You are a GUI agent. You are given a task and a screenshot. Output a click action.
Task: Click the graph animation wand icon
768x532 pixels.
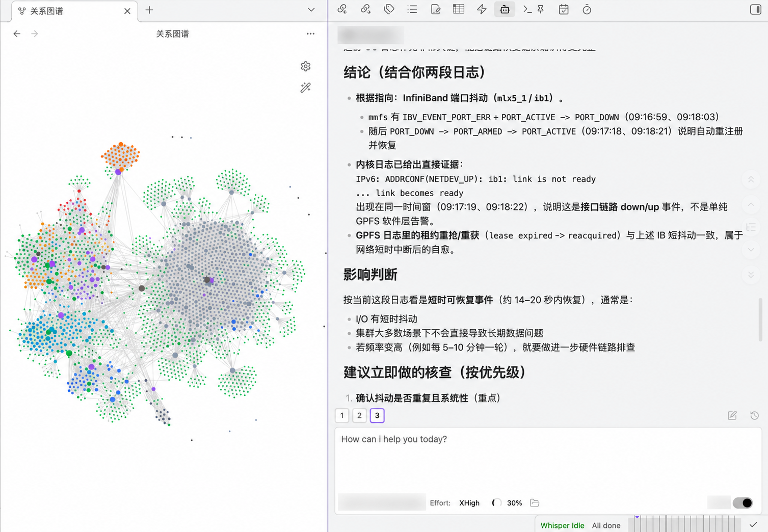tap(306, 88)
